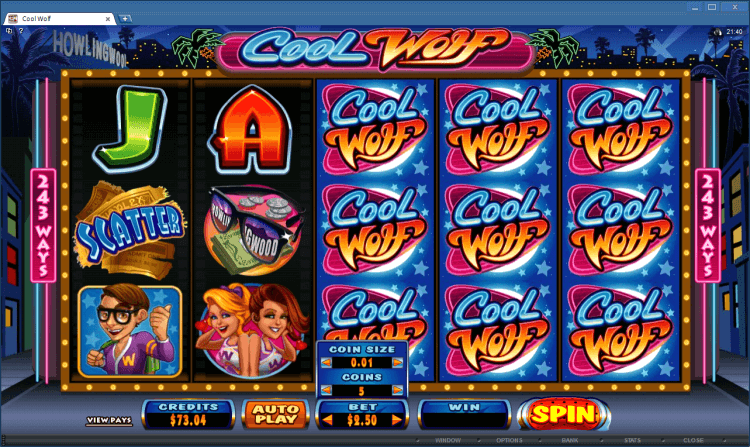Open the Bank menu in bottom bar
Screen dimensions: 750x447
pos(570,440)
